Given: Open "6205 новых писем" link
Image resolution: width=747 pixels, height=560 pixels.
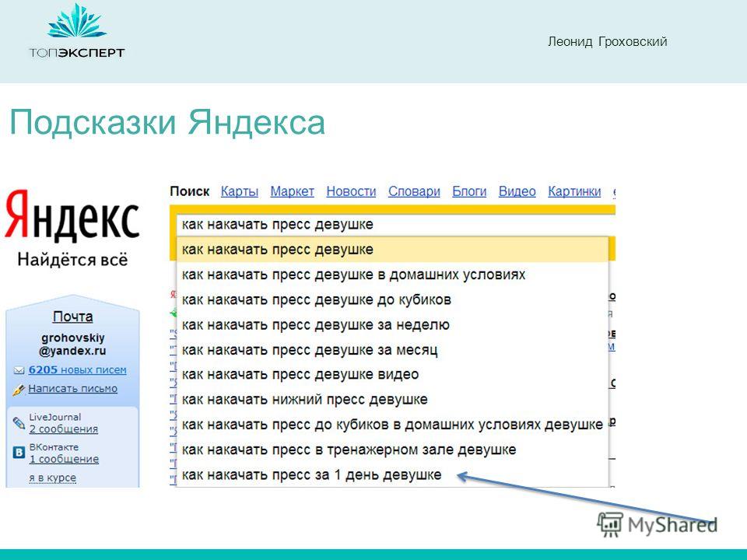Looking at the screenshot, I should (77, 370).
